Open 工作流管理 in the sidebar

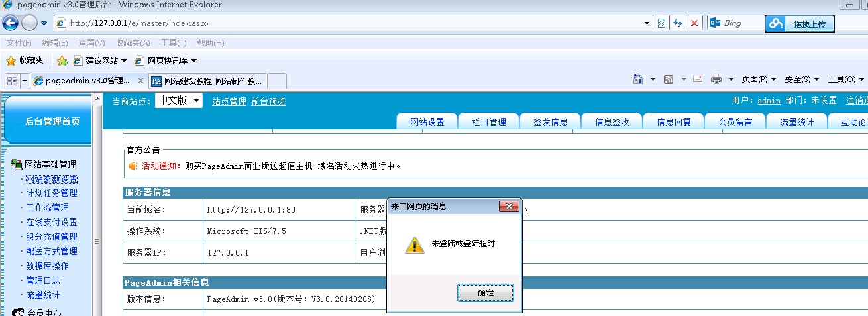coord(47,208)
